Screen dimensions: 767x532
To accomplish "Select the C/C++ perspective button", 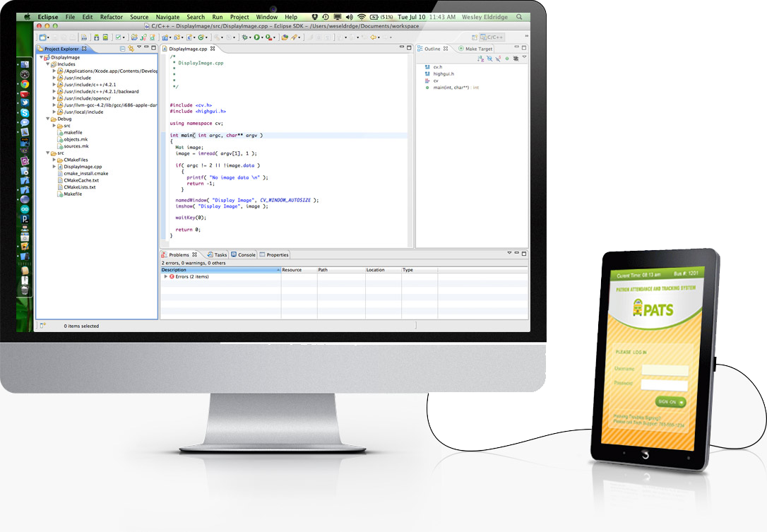I will [x=492, y=37].
